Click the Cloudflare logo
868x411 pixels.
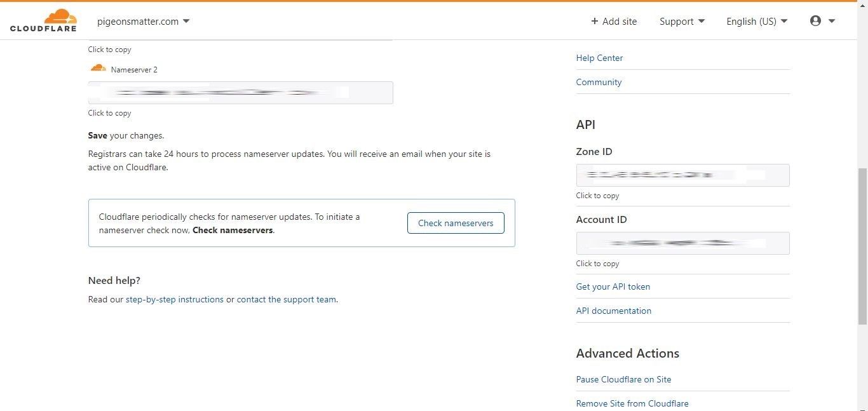tap(43, 20)
